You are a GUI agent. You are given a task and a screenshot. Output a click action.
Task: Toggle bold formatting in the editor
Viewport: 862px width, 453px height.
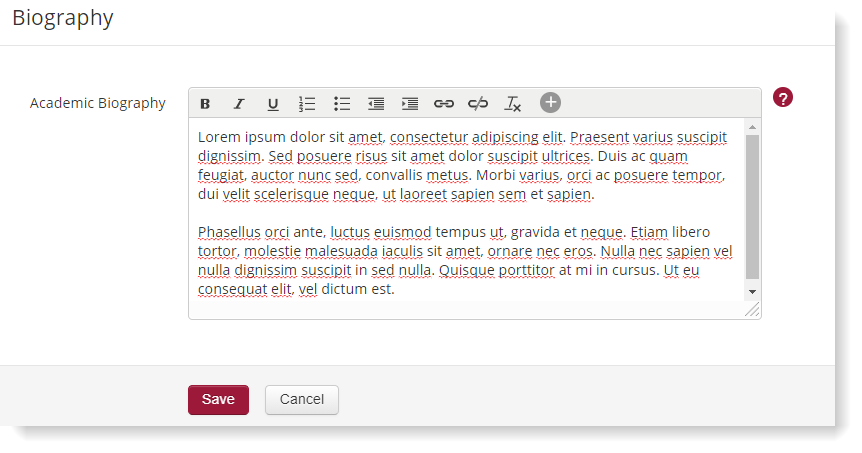click(x=205, y=104)
